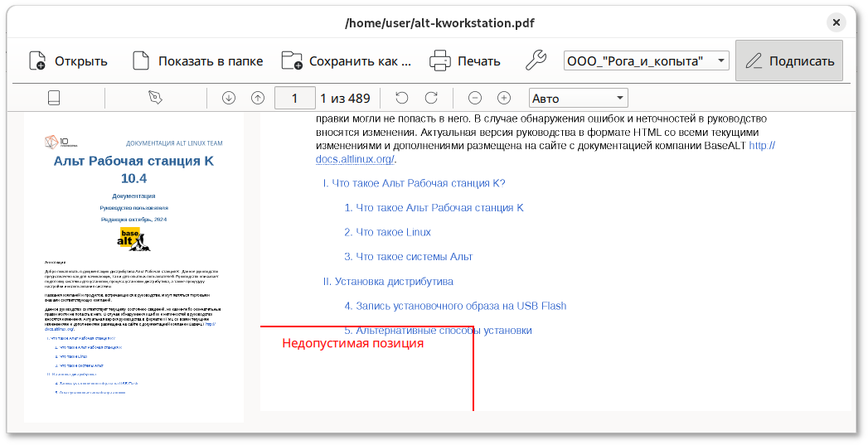This screenshot has width=868, height=445.
Task: Open the Авто zoom level dropdown
Action: click(x=578, y=98)
